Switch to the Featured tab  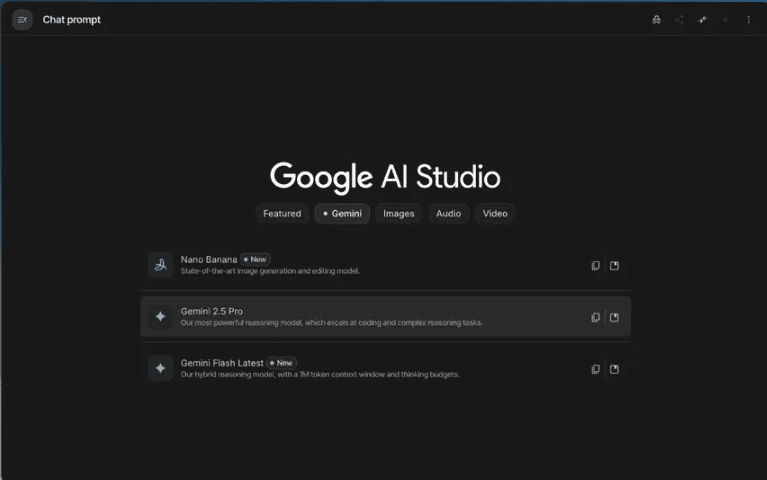[x=282, y=213]
